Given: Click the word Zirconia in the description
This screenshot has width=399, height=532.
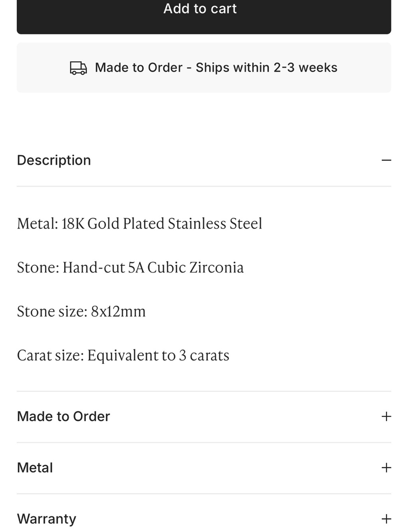Looking at the screenshot, I should [x=216, y=267].
